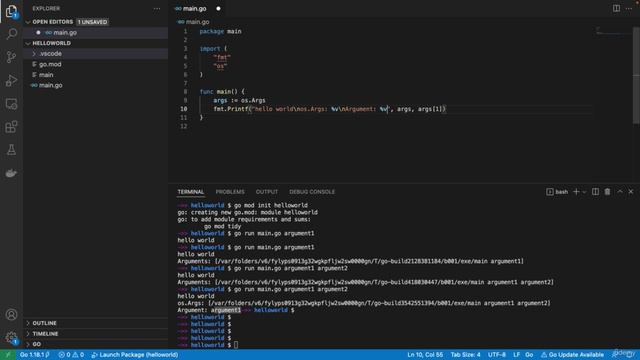This screenshot has height=360, width=640.
Task: Expand the GO section
Action: (37, 344)
